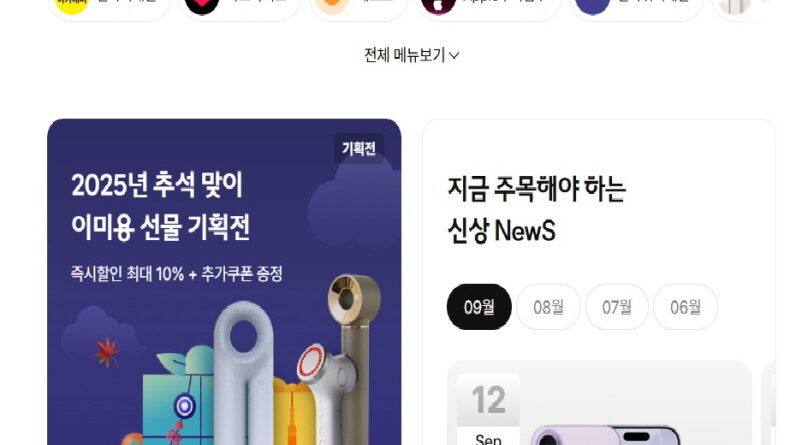Switch to the 07월 month filter

tap(617, 307)
